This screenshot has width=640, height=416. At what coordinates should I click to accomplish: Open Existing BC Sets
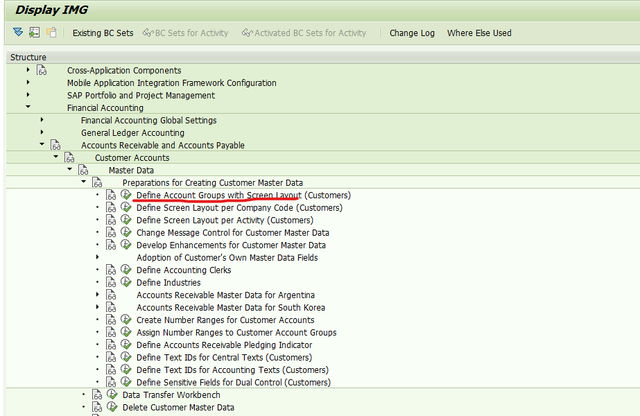103,33
